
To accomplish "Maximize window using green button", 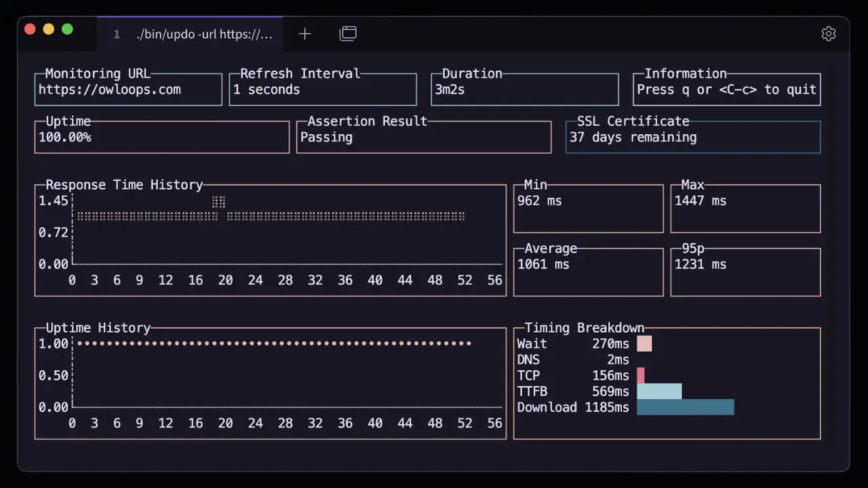I will coord(67,29).
